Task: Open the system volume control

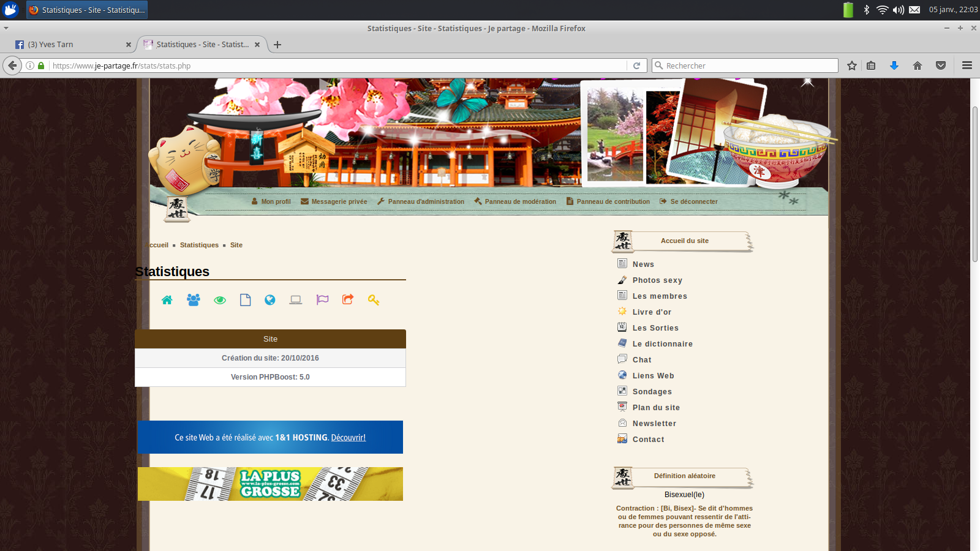Action: (899, 10)
